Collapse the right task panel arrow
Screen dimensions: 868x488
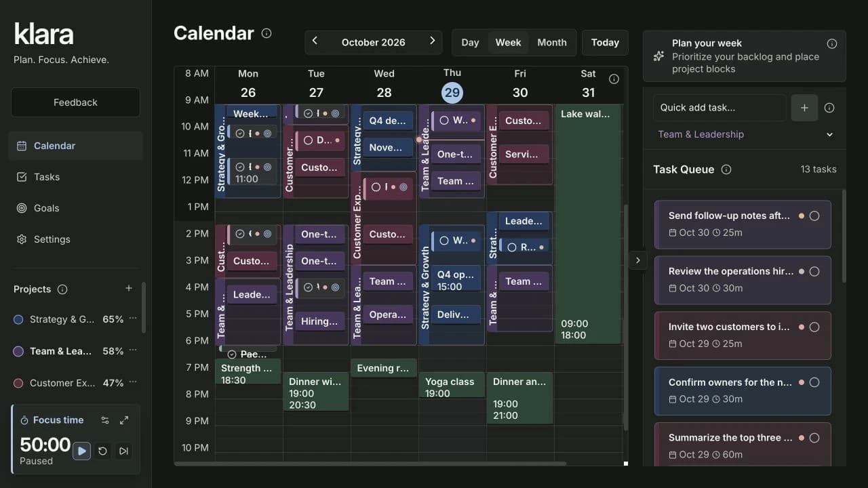click(x=637, y=260)
